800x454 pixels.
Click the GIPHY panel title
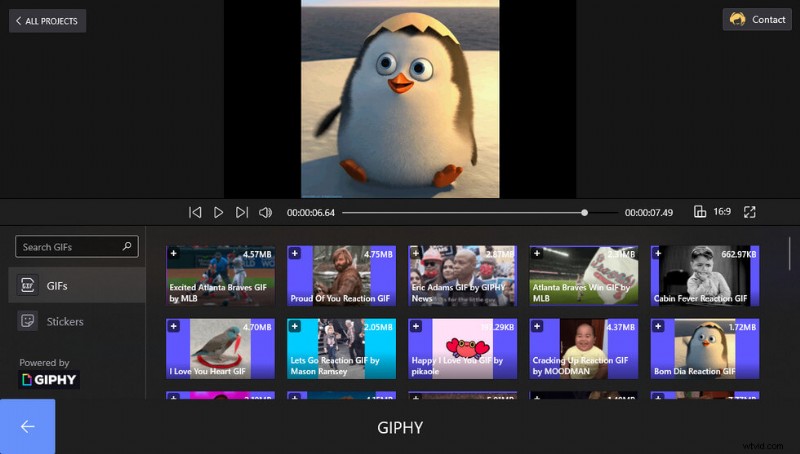[x=400, y=427]
